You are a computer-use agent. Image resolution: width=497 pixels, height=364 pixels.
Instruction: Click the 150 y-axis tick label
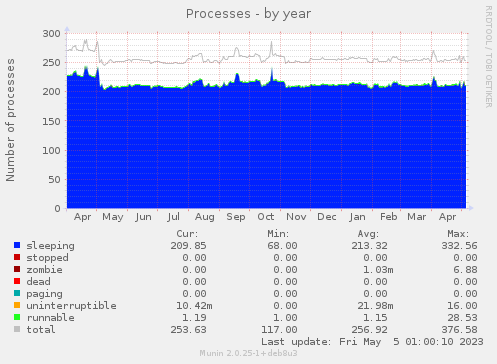[51, 121]
